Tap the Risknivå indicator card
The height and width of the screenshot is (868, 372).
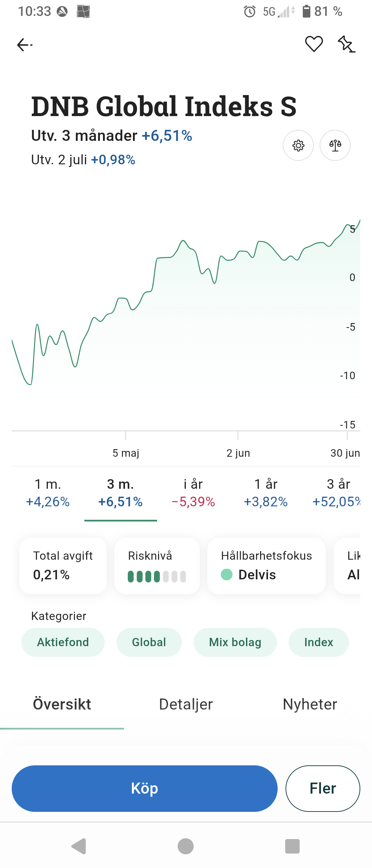click(157, 566)
